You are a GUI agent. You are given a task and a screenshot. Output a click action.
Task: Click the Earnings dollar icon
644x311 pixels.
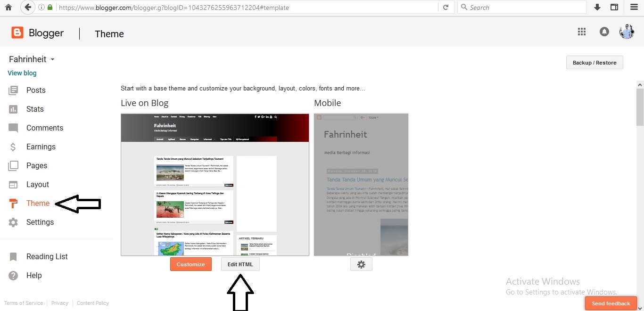coord(13,147)
